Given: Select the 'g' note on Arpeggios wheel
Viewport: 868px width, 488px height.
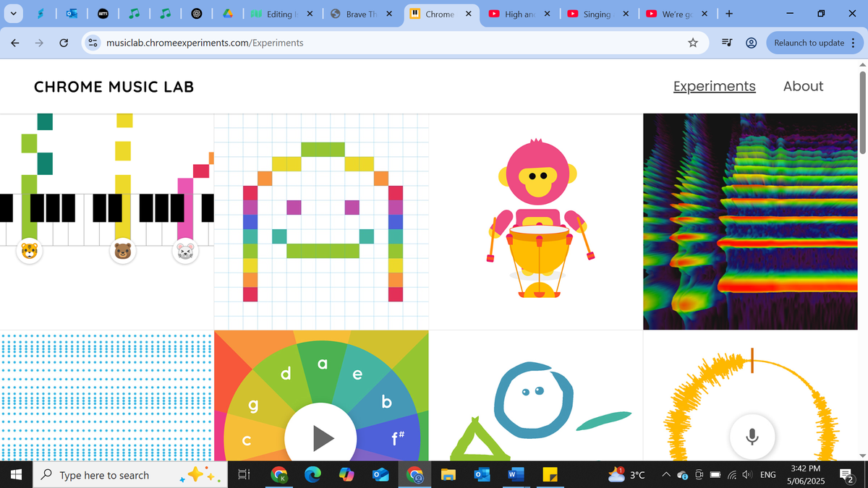Looking at the screenshot, I should 252,406.
